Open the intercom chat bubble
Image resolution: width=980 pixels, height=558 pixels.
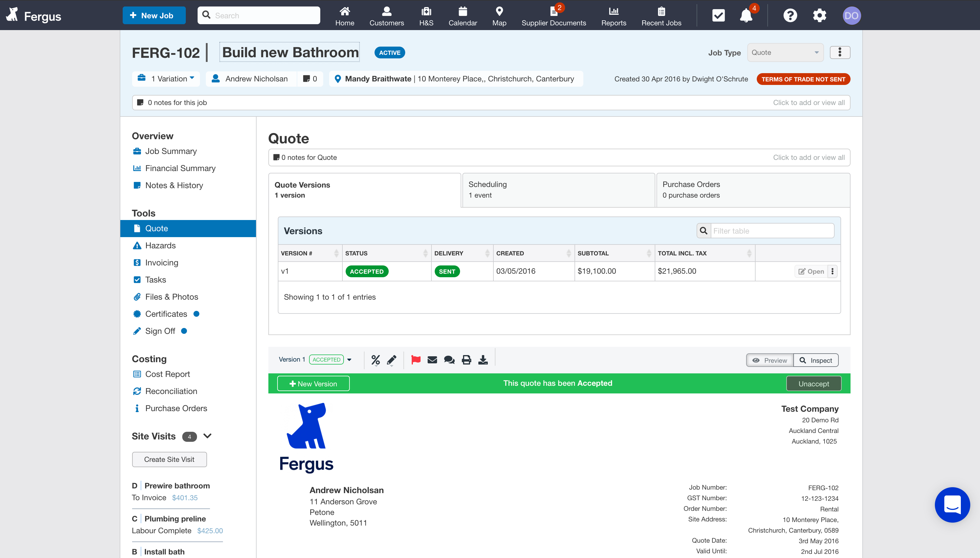tap(952, 505)
